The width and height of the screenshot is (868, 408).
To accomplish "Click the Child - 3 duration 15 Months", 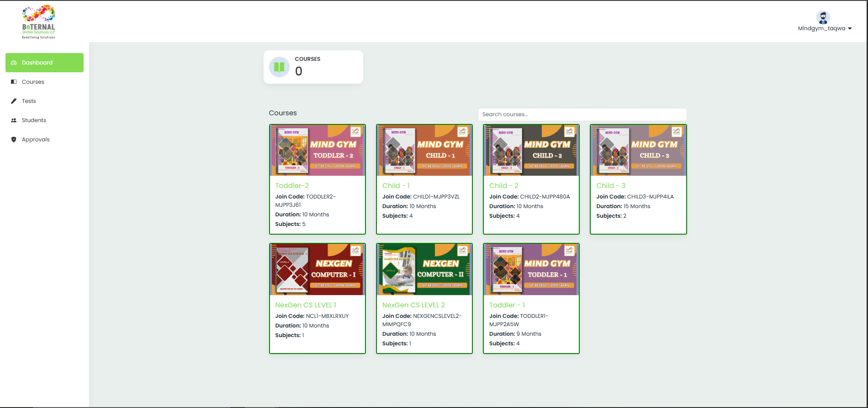I will click(623, 206).
